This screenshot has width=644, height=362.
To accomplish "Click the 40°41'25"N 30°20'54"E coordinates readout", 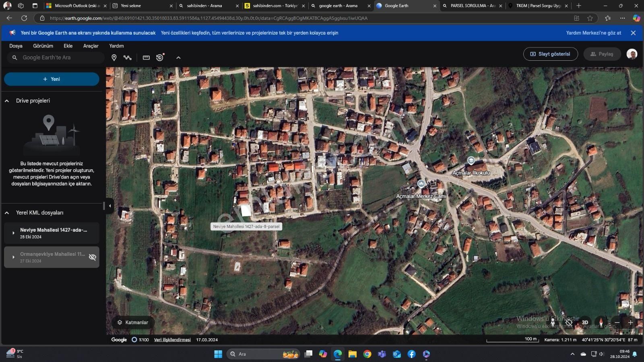I will (x=603, y=340).
